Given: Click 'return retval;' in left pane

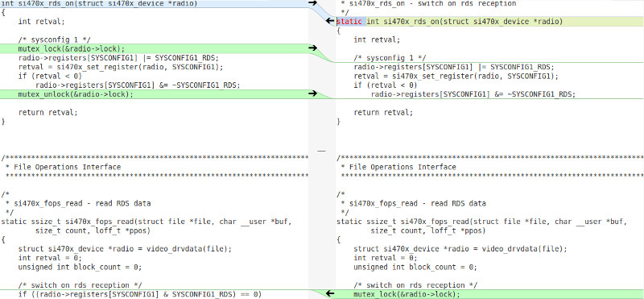Looking at the screenshot, I should 47,112.
